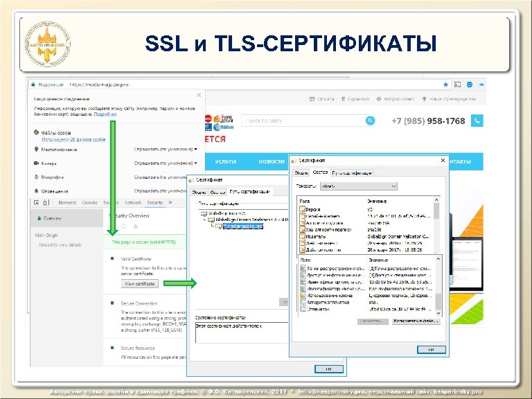
Task: Switch to the DevTools Console tab
Action: (89, 202)
